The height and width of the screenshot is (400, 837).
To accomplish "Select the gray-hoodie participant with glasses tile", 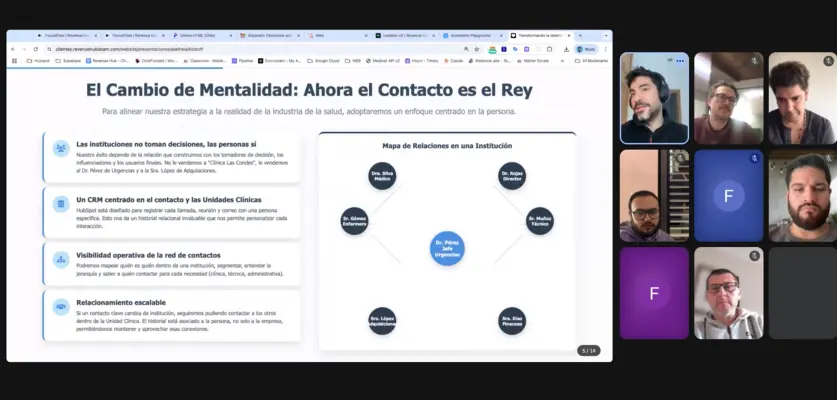I will pos(729,293).
